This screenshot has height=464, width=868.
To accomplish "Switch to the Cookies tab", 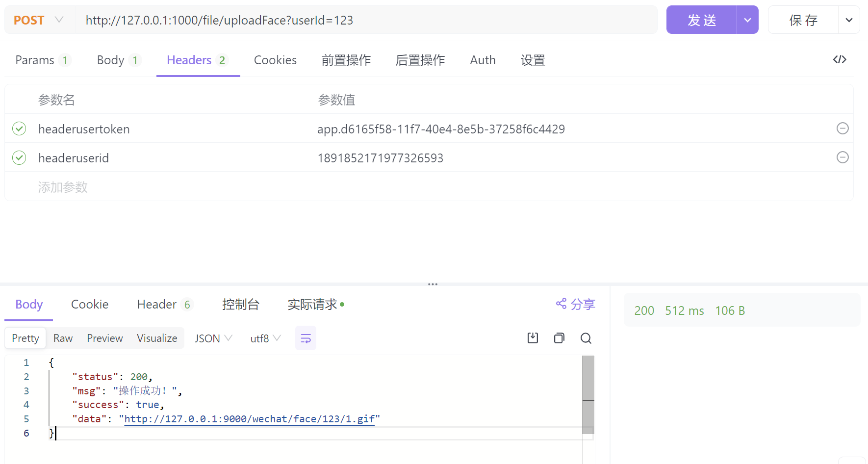I will tap(275, 59).
